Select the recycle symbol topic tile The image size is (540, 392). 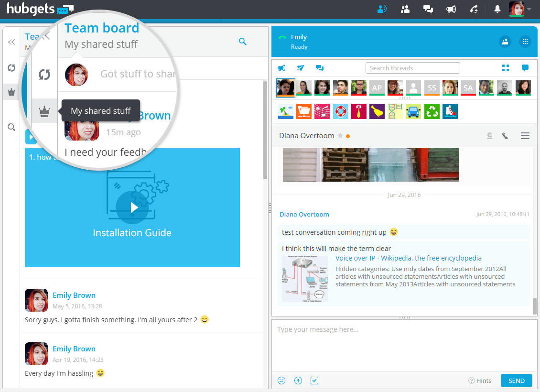[x=432, y=111]
